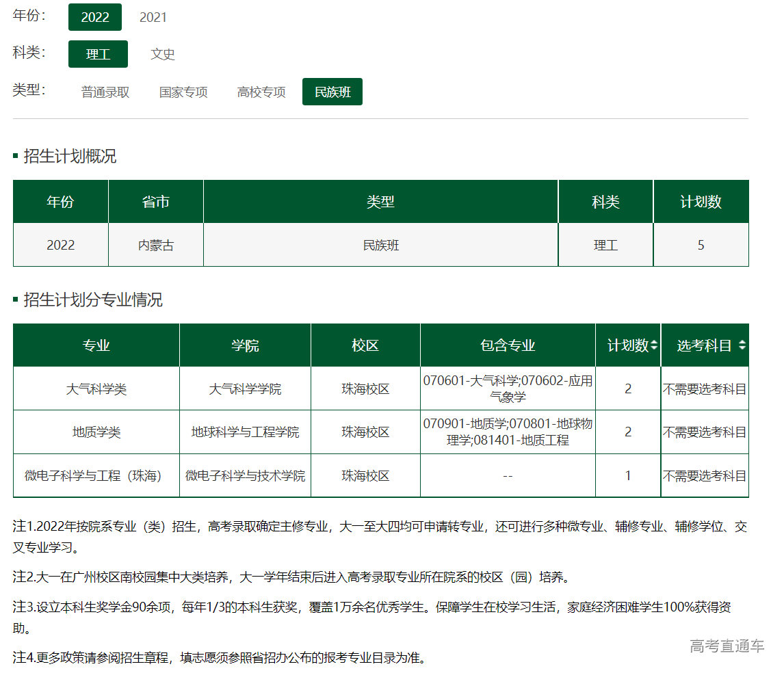Select the active 民族班 type filter
Viewport: 784px width, 673px height.
[332, 91]
